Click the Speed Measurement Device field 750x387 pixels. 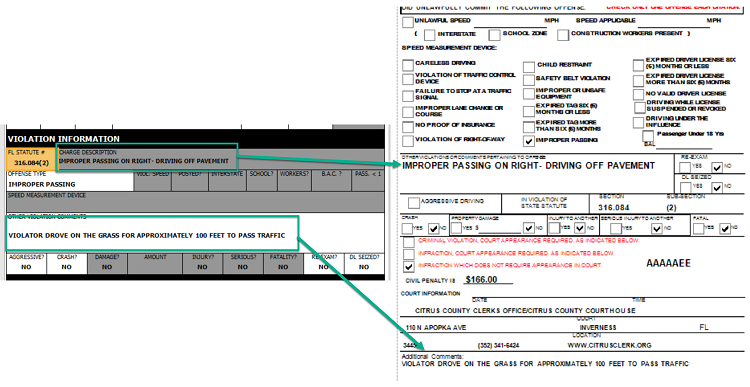[x=195, y=202]
